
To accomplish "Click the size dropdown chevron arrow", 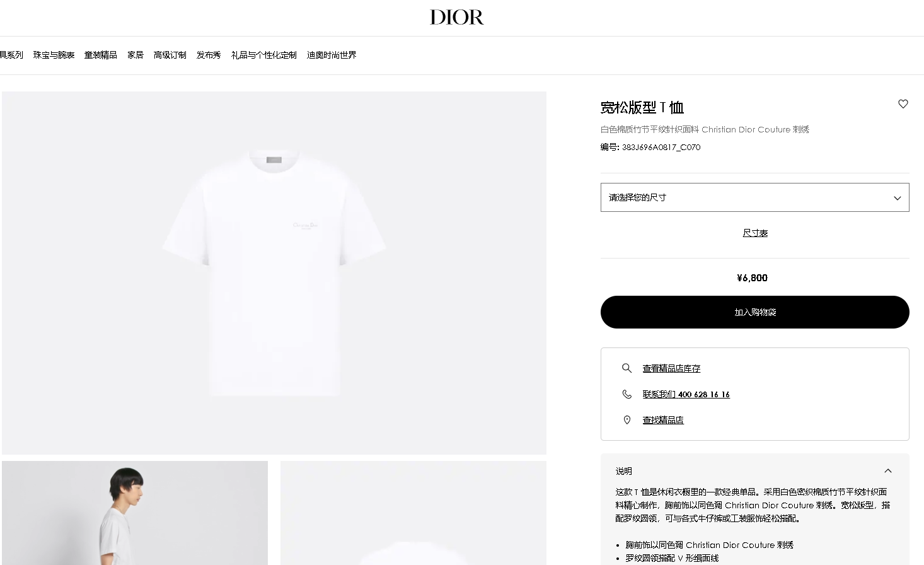I will [x=897, y=198].
